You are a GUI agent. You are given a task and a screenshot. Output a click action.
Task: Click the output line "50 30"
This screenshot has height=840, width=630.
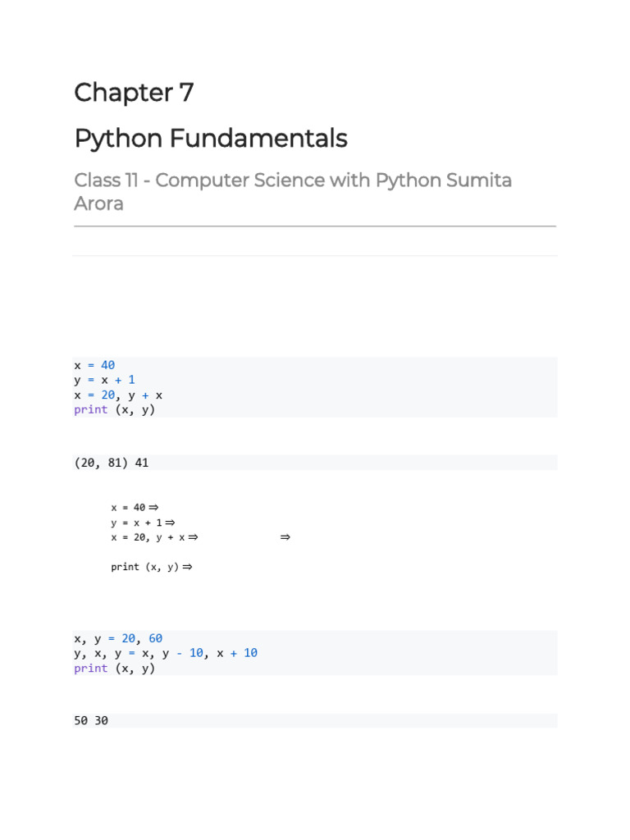[90, 721]
